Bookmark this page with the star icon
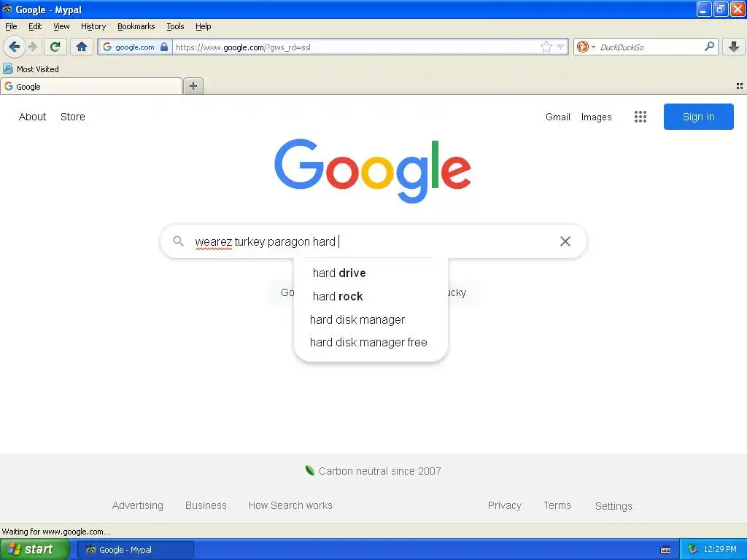The width and height of the screenshot is (747, 560). pyautogui.click(x=546, y=47)
